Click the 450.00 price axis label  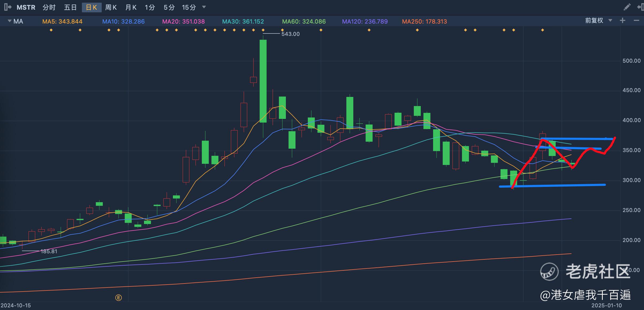coord(632,90)
